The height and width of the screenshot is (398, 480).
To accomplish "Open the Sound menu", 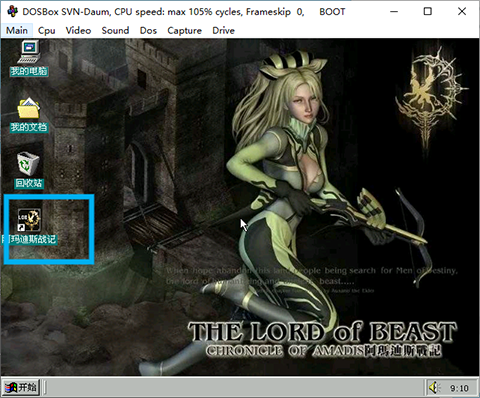I will coord(115,31).
